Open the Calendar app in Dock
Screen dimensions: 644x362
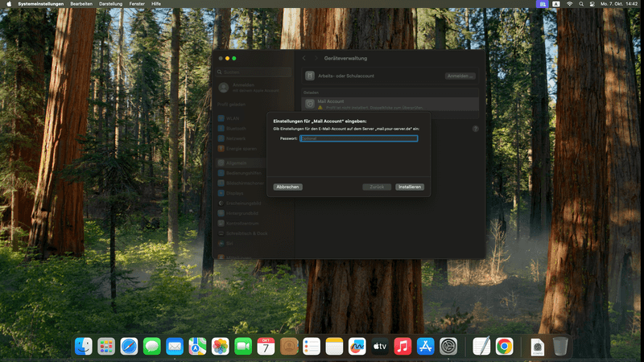point(266,346)
